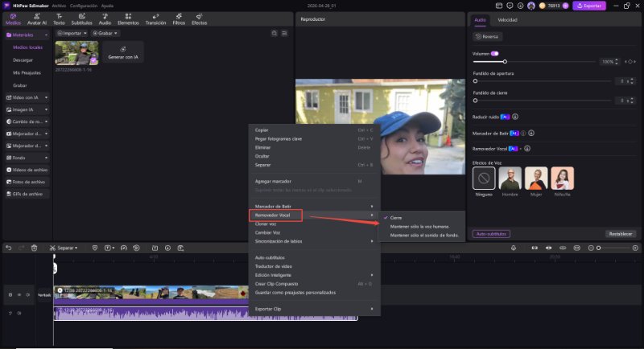Image resolution: width=644 pixels, height=349 pixels.
Task: Expand the Marcador de Batir submenu
Action: 314,207
